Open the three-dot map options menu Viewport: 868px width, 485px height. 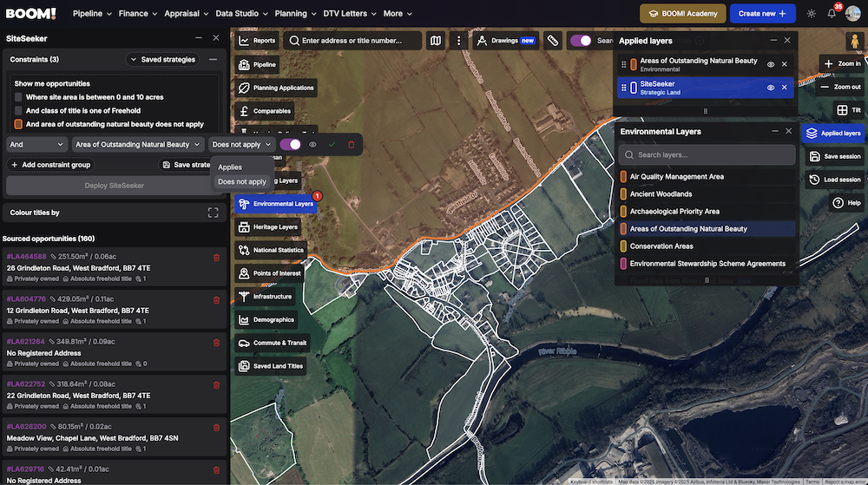pos(458,41)
